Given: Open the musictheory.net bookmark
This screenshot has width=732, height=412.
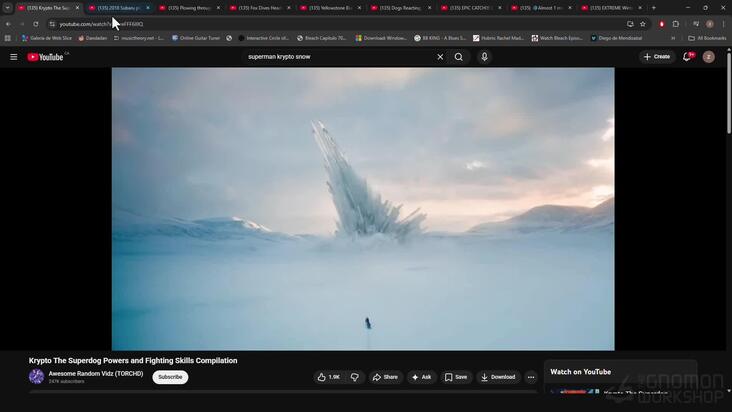Looking at the screenshot, I should coord(139,38).
